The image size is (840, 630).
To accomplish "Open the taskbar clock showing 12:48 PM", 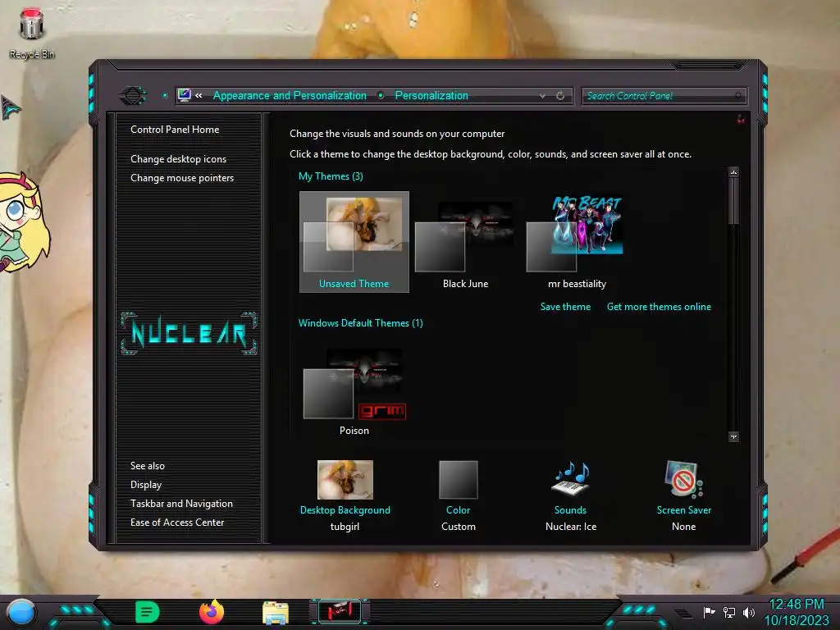I will [x=796, y=612].
